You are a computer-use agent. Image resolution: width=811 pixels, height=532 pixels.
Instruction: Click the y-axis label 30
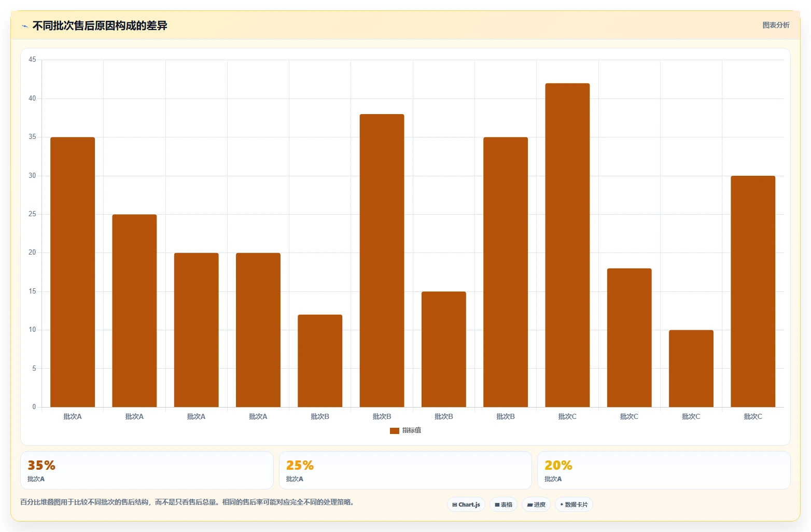coord(32,176)
